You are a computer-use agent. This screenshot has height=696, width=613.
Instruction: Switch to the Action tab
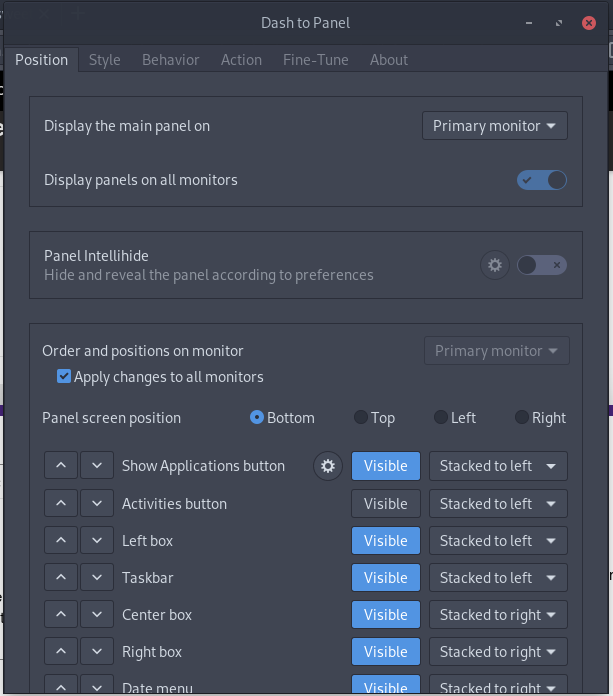[241, 59]
